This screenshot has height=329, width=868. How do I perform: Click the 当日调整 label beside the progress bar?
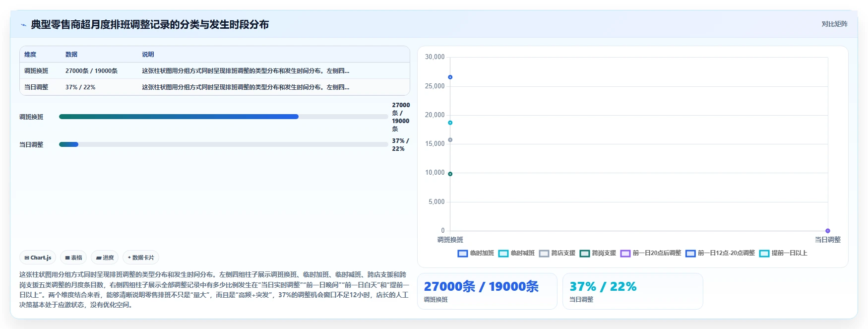click(31, 145)
